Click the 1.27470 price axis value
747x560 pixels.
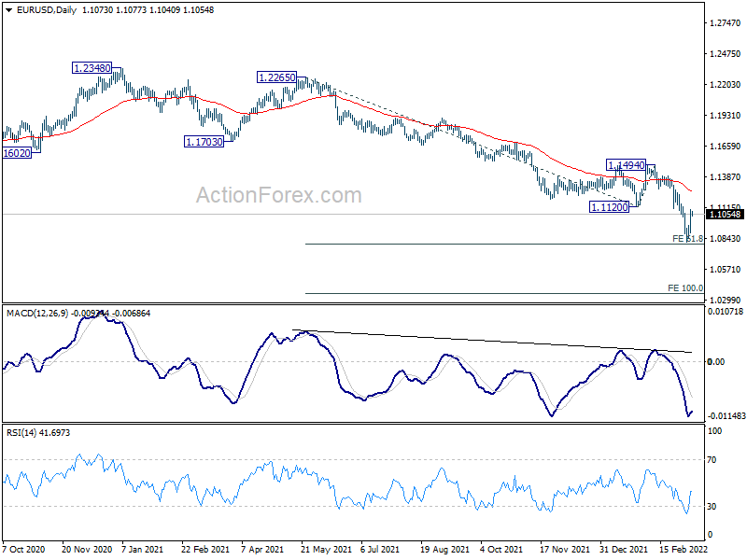click(726, 22)
